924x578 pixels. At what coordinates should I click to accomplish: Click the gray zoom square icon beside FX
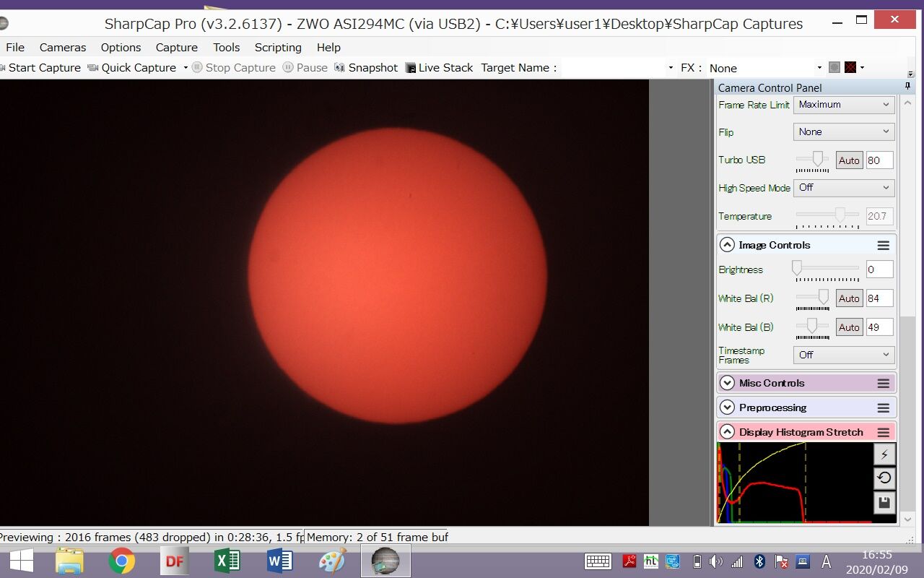[834, 67]
